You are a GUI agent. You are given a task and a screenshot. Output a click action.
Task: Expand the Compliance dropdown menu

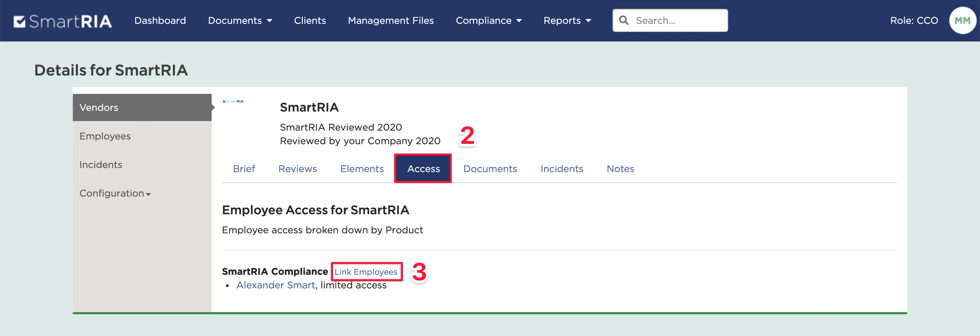coord(489,20)
